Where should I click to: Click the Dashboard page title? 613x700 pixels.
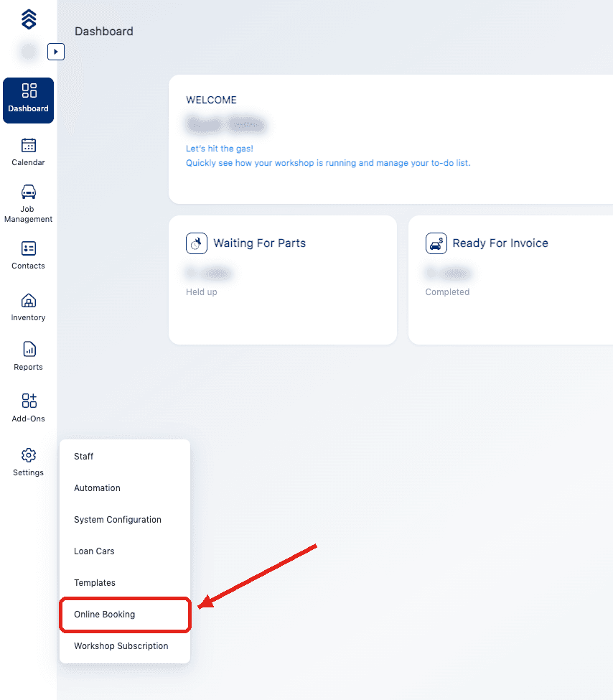(x=104, y=32)
